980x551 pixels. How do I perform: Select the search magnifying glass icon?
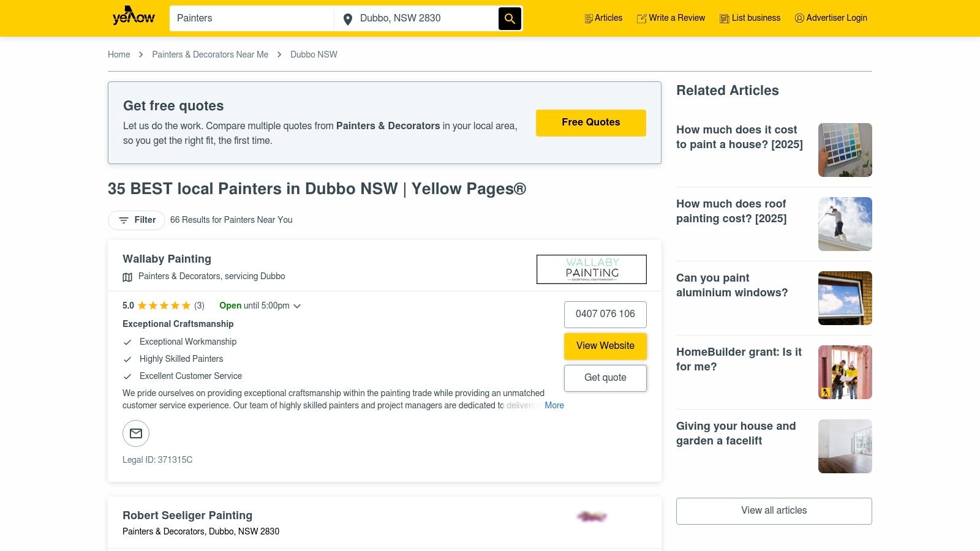pyautogui.click(x=510, y=18)
